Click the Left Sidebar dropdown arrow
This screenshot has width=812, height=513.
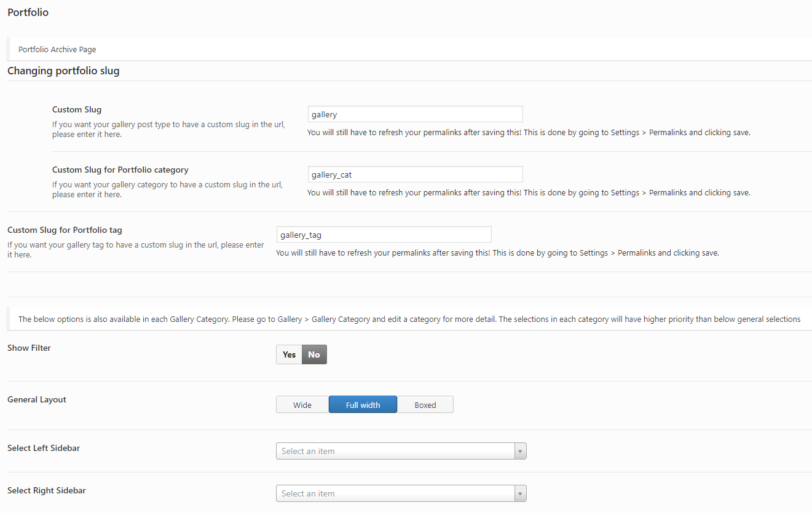(x=520, y=451)
